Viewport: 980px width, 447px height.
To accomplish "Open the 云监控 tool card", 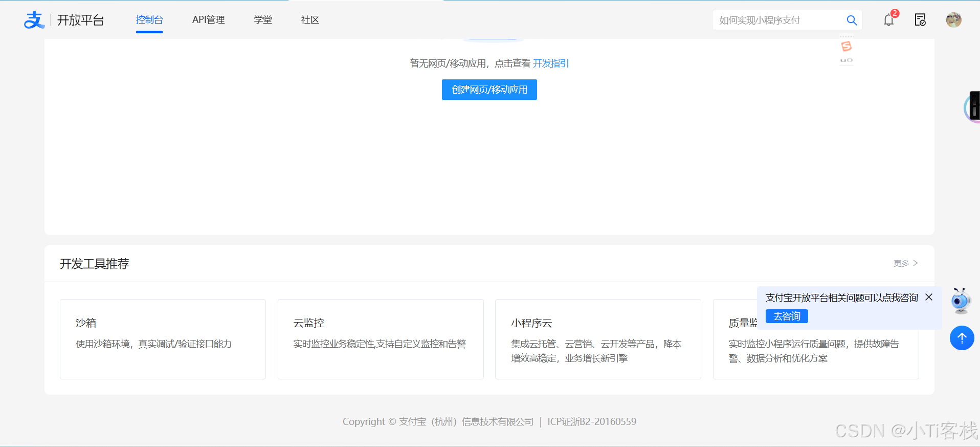I will coord(381,339).
